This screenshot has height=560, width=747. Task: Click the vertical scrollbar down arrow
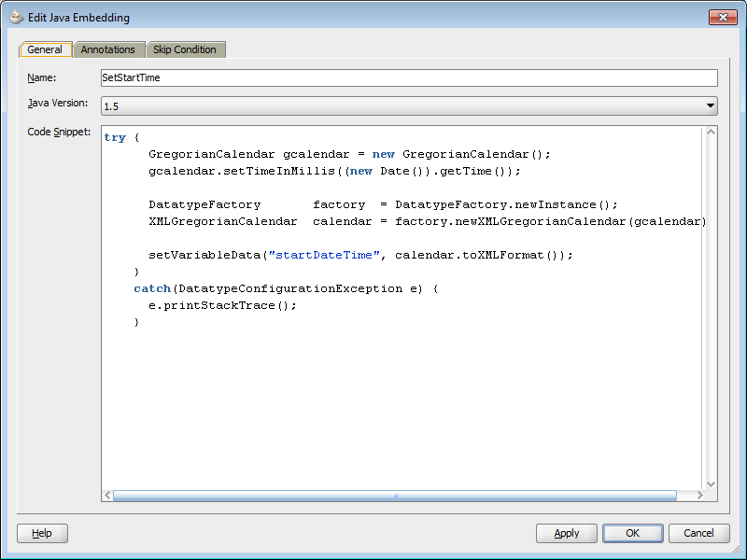point(711,483)
